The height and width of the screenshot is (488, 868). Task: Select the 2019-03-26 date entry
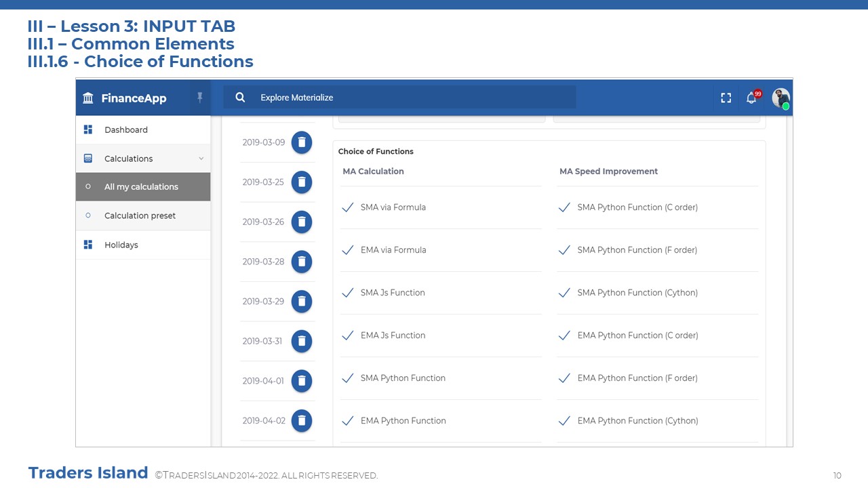point(264,222)
